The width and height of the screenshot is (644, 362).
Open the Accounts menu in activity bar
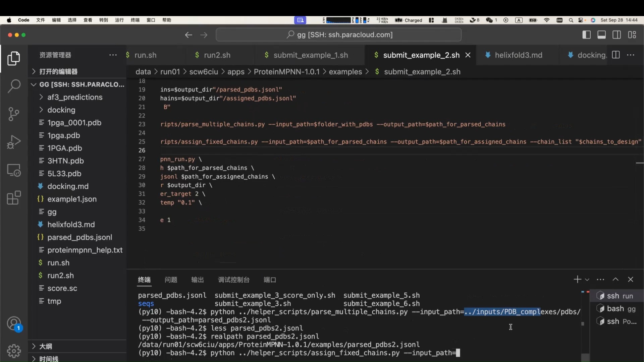pyautogui.click(x=14, y=324)
